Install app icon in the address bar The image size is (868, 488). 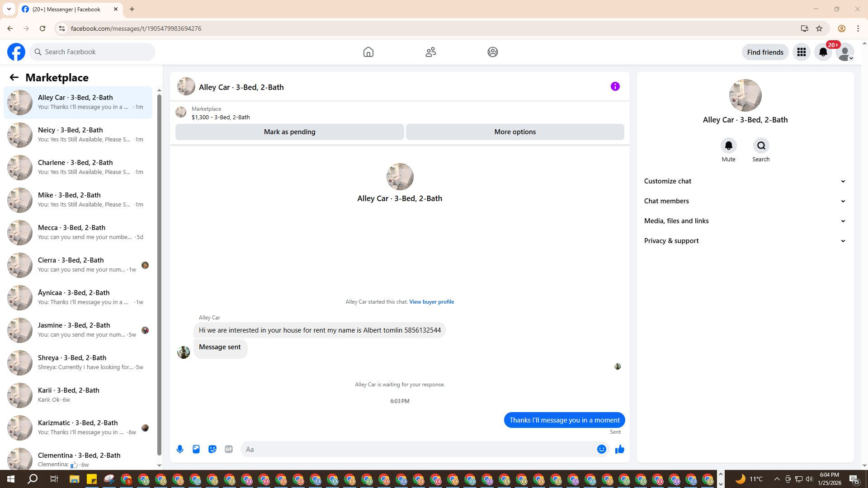[x=804, y=28]
